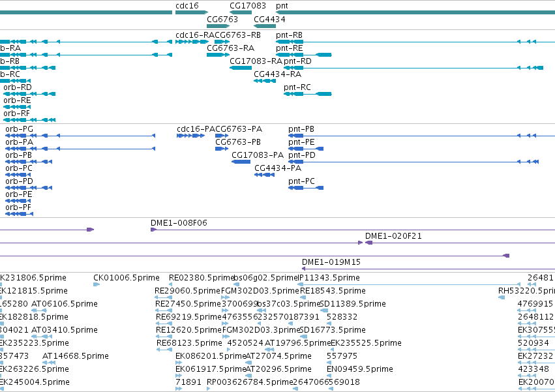Select the pnt-RE transcript label
This screenshot has height=392, width=555.
289,48
